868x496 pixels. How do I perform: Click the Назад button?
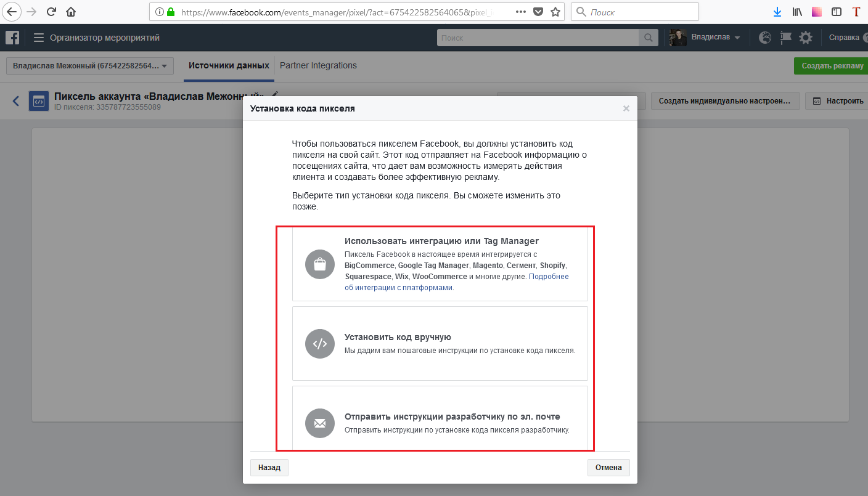(269, 468)
